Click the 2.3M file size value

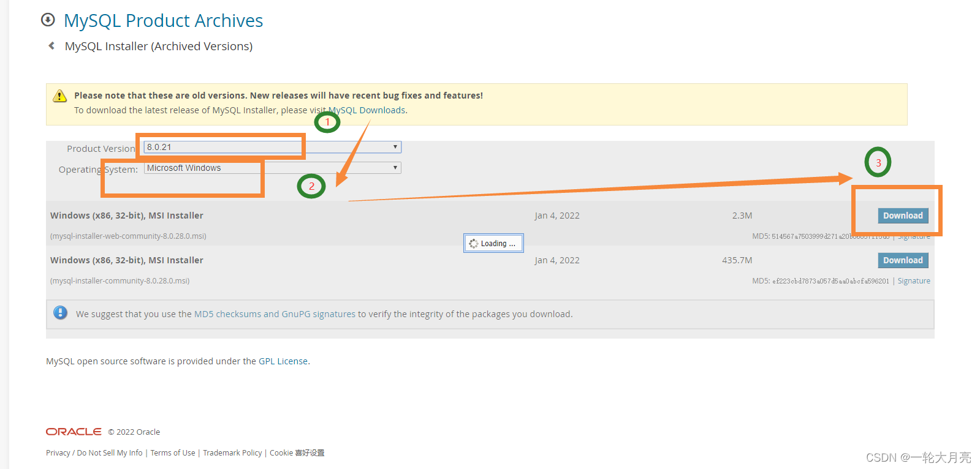coord(742,216)
